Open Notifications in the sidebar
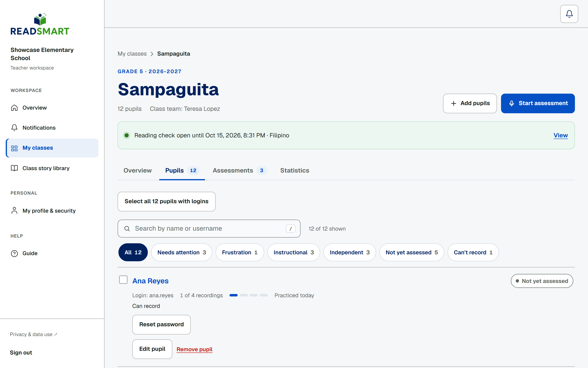The height and width of the screenshot is (368, 588). pyautogui.click(x=52, y=128)
